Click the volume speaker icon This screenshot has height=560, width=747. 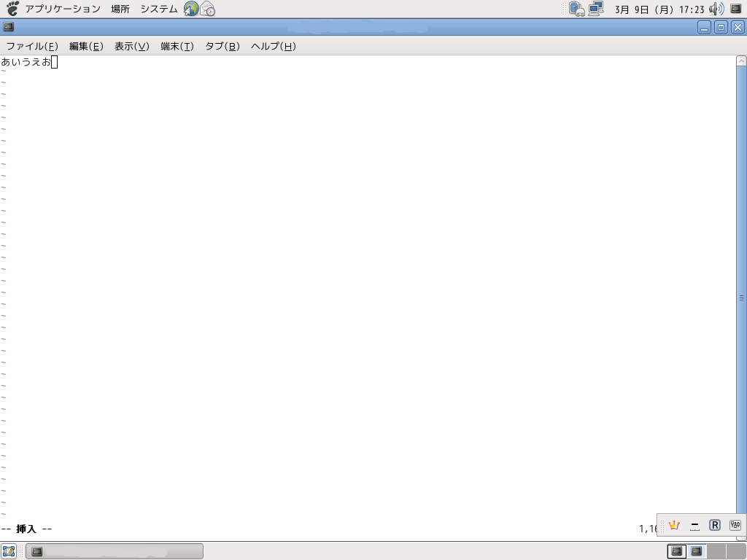(716, 9)
